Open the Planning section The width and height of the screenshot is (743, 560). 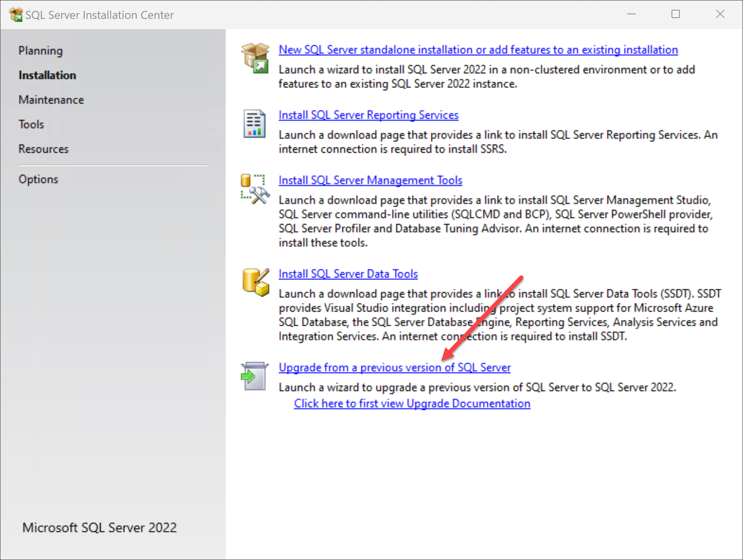click(x=40, y=51)
